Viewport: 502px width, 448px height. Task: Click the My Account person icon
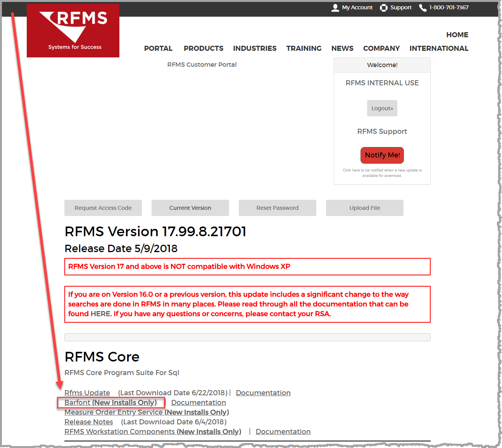point(335,8)
